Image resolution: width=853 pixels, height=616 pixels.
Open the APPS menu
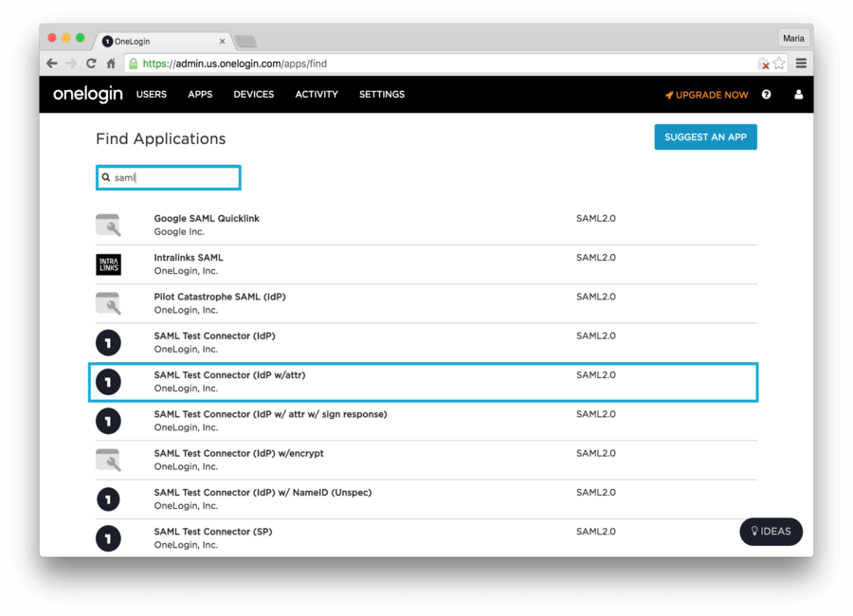point(200,95)
